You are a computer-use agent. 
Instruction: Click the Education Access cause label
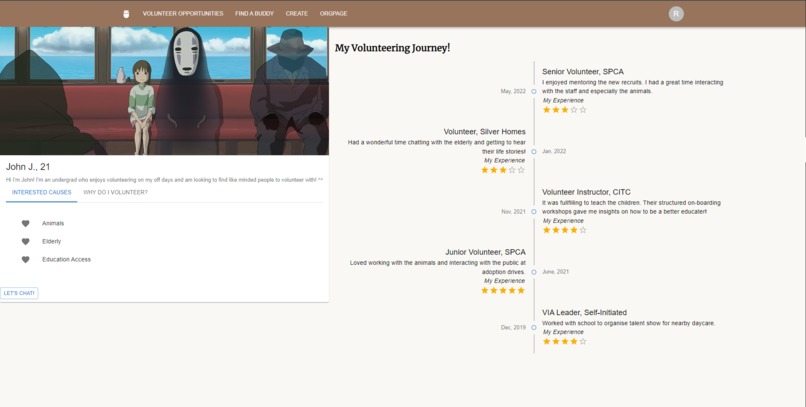point(66,260)
